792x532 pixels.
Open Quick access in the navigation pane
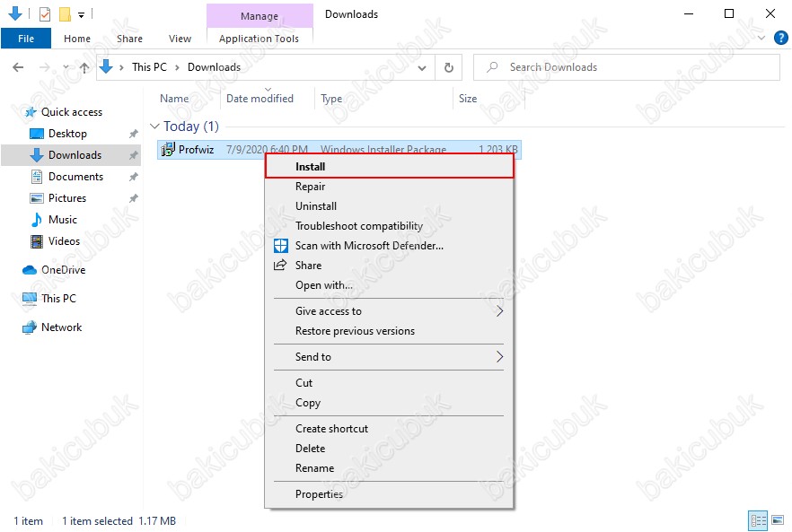tap(72, 112)
